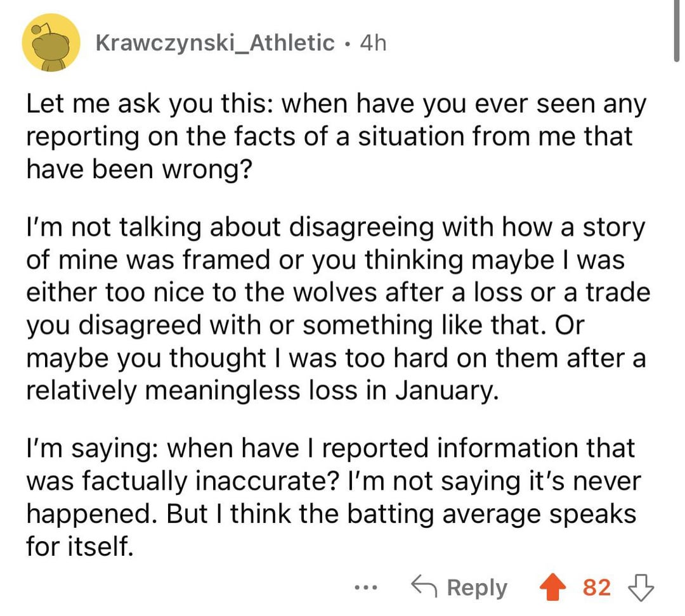Click the dot separator before the timestamp
Image resolution: width=685 pixels, height=616 pixels.
[347, 43]
